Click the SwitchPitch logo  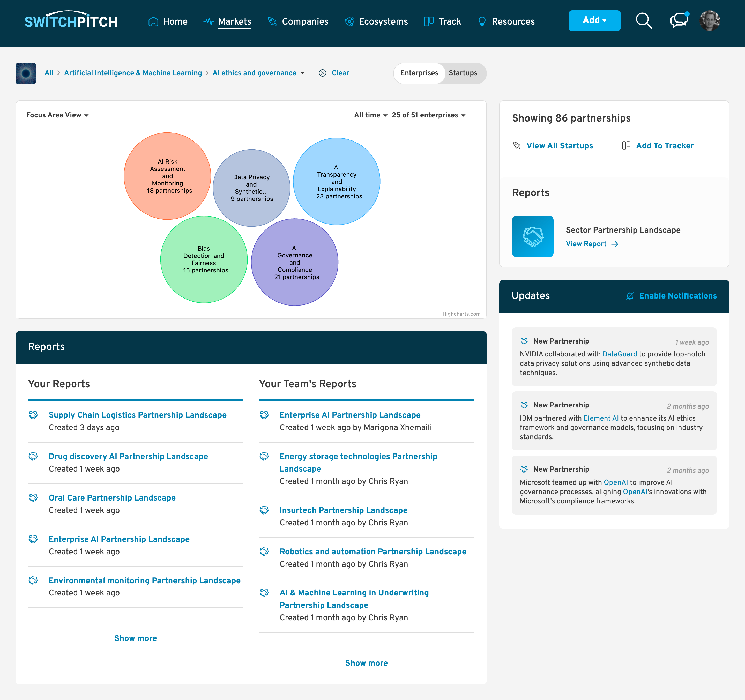tap(71, 20)
